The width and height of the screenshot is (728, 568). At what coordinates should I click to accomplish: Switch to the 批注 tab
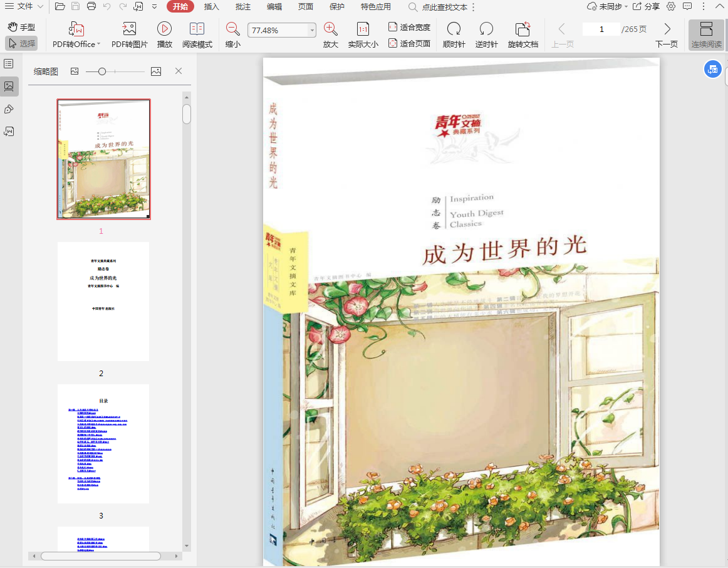(x=243, y=6)
